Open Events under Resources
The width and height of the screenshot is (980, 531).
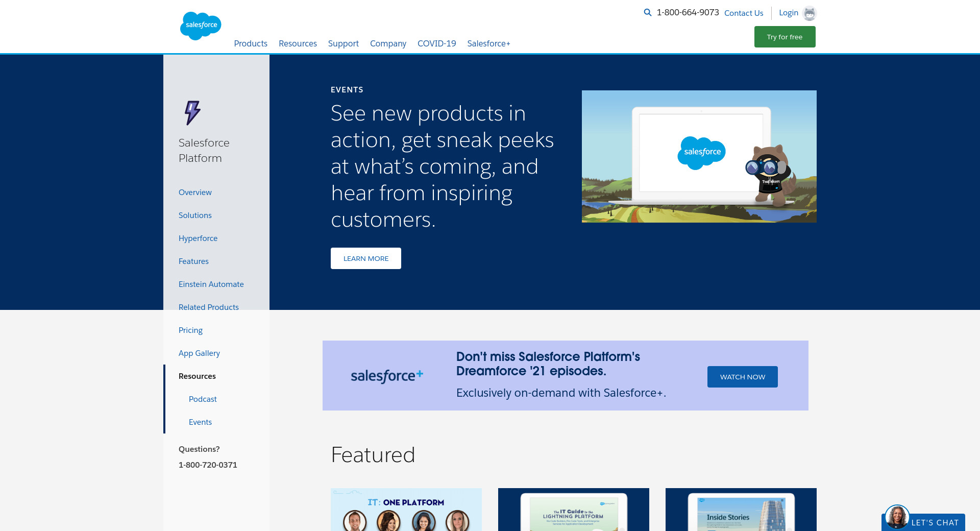pyautogui.click(x=200, y=422)
